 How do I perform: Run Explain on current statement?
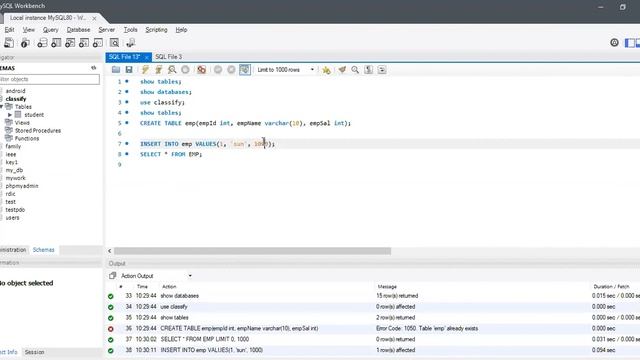tap(172, 70)
